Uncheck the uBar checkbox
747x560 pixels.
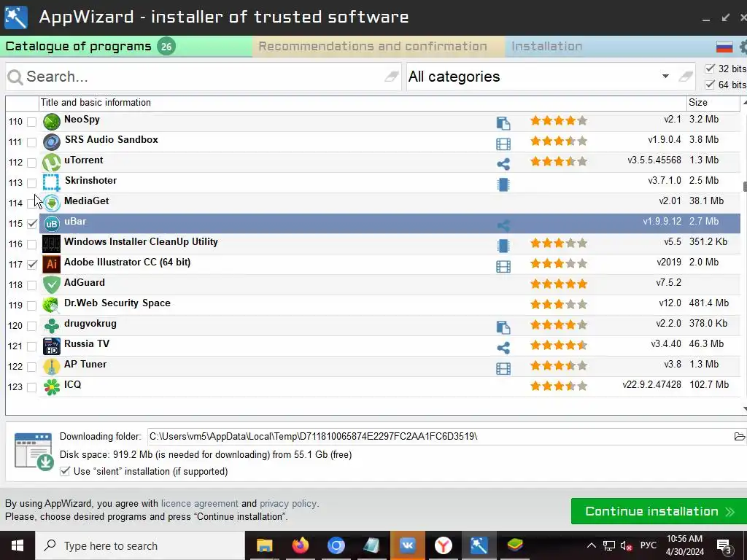click(x=32, y=224)
